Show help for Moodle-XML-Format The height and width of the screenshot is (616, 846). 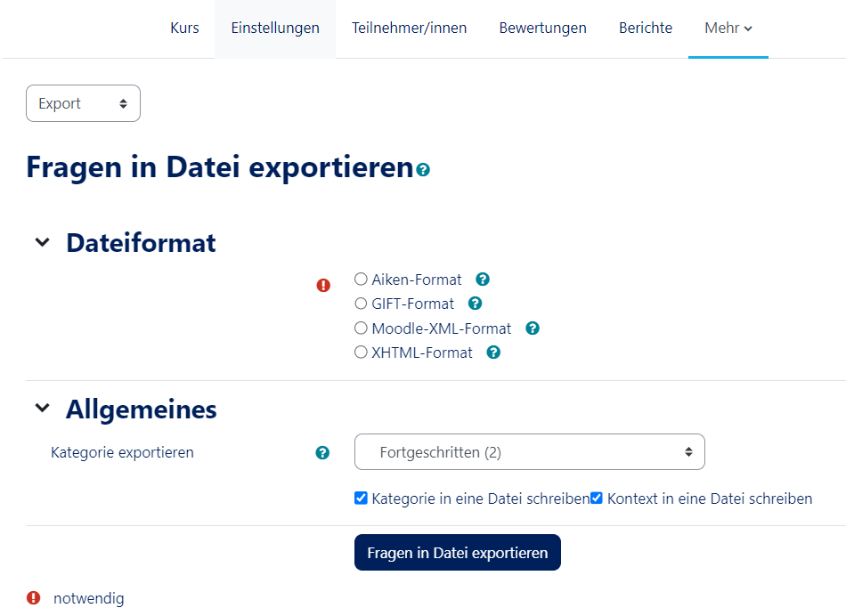click(533, 328)
